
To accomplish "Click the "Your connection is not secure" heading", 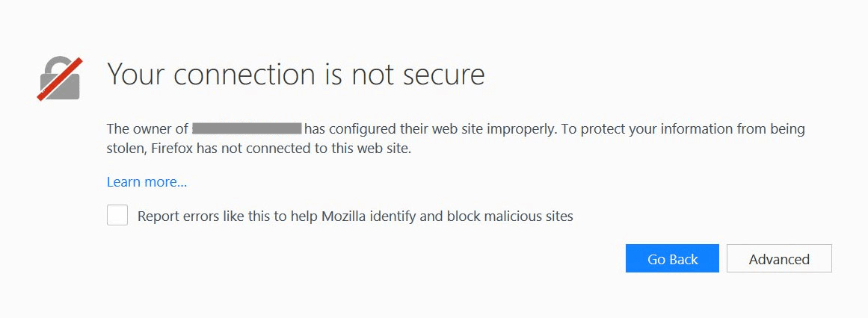I will pos(296,75).
